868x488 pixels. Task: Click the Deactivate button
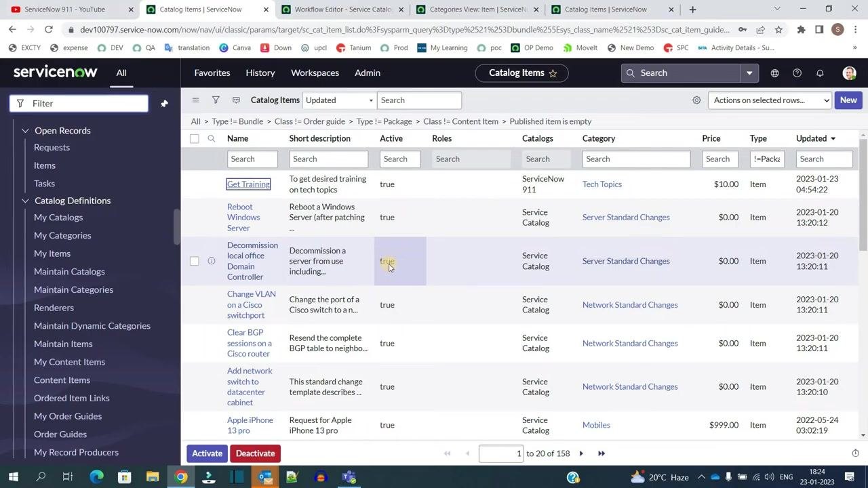click(255, 453)
